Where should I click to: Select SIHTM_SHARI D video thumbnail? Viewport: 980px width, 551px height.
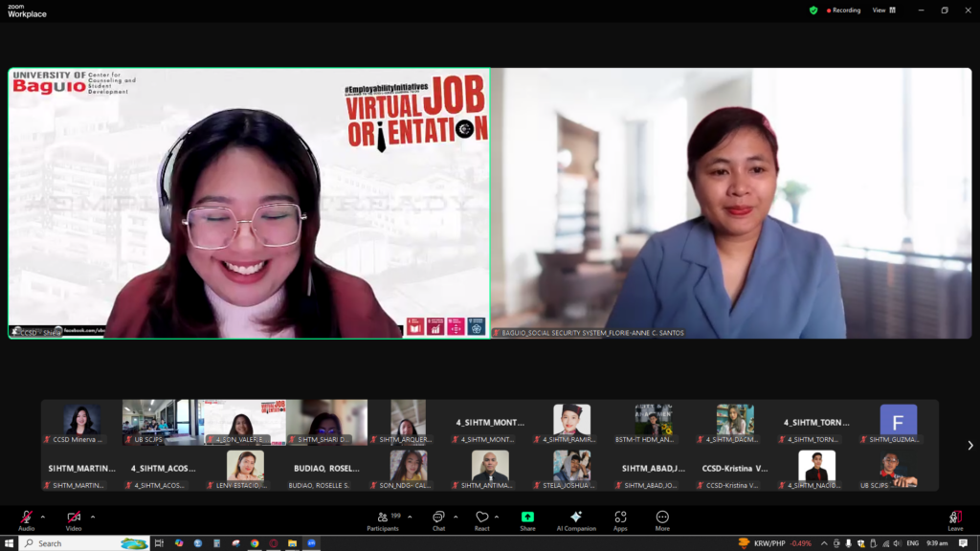click(327, 423)
